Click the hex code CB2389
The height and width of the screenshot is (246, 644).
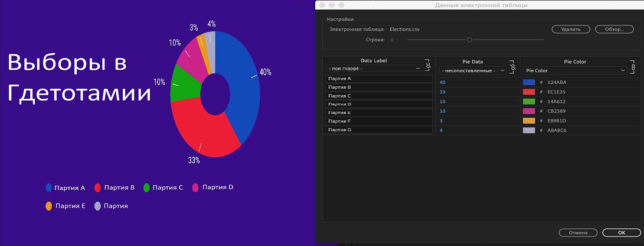pyautogui.click(x=557, y=111)
